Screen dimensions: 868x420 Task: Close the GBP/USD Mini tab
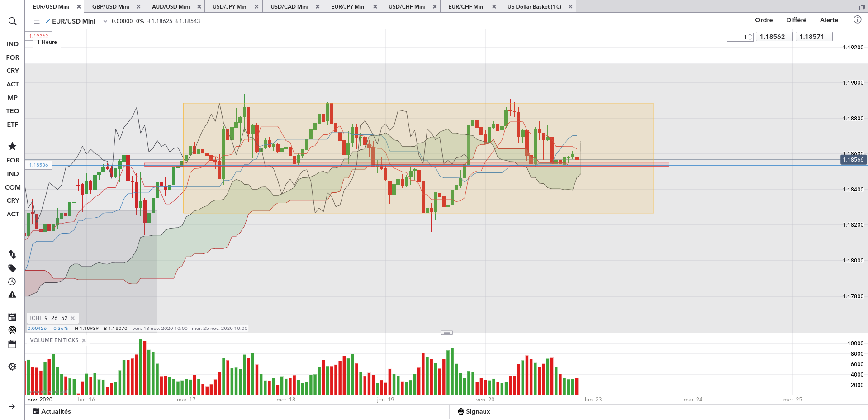coord(138,7)
